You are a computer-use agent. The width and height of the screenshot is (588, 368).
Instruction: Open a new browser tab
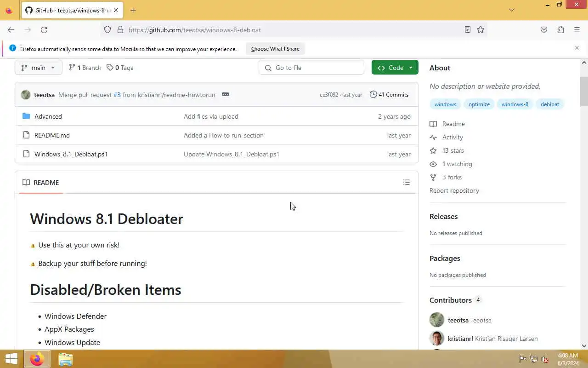(x=133, y=10)
